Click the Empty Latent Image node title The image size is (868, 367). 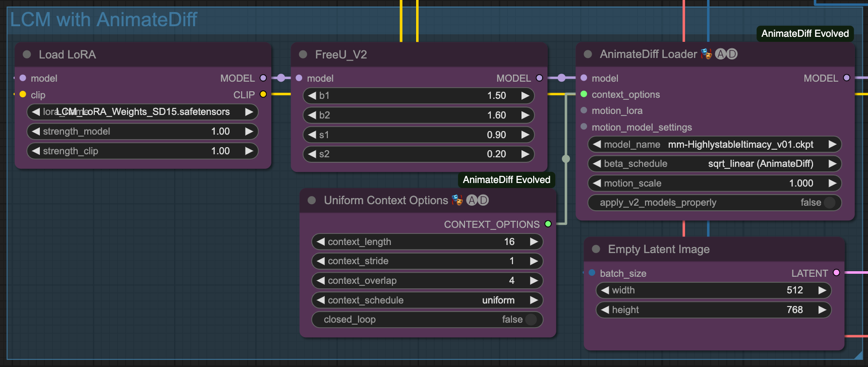(x=659, y=249)
